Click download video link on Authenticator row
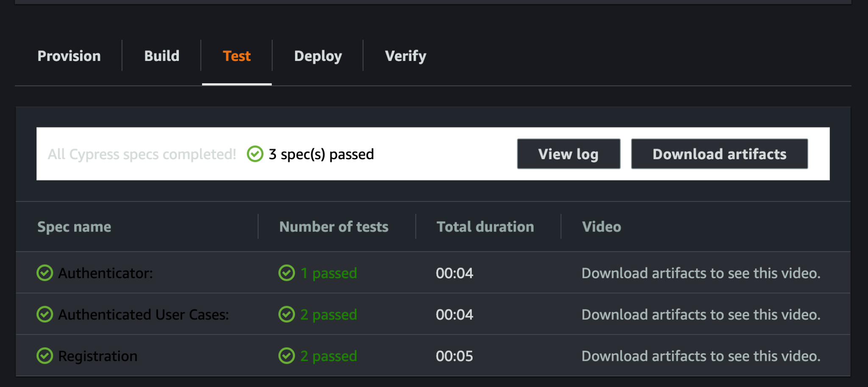The image size is (868, 387). coord(700,273)
